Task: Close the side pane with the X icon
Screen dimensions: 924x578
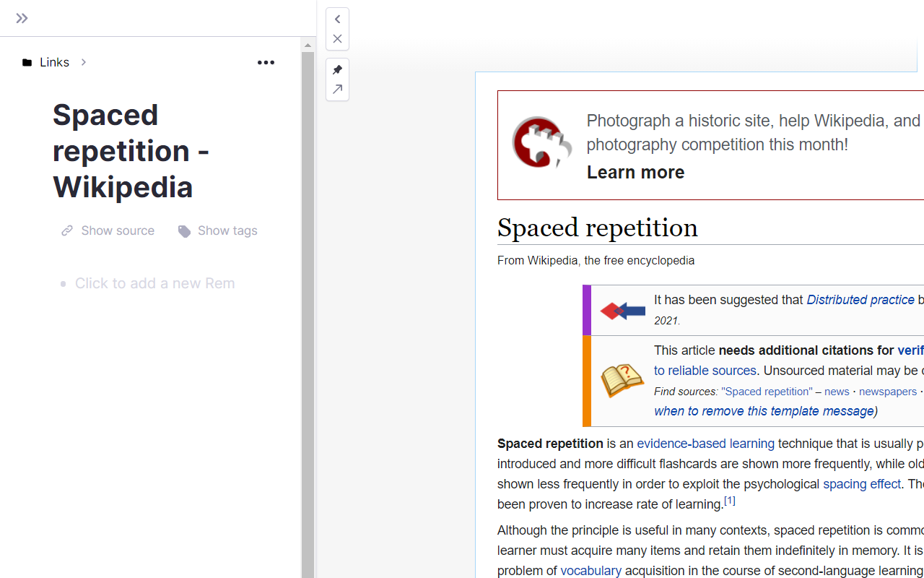Action: 337,39
